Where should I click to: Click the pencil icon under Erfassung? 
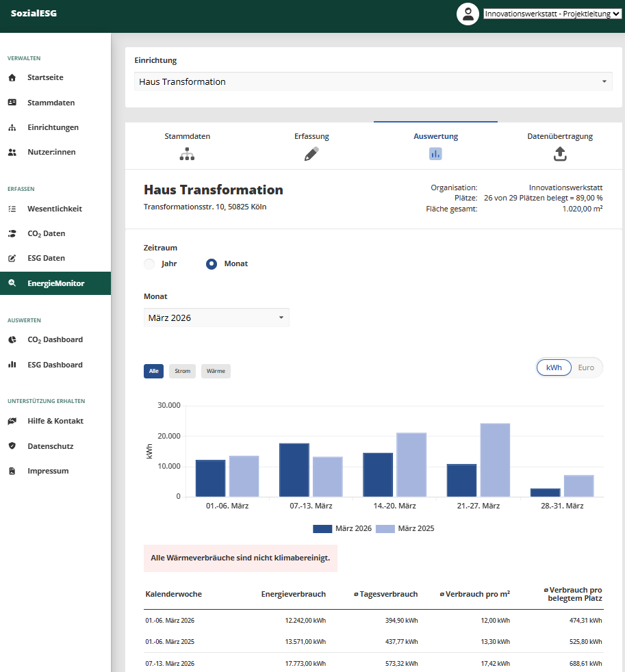point(311,154)
